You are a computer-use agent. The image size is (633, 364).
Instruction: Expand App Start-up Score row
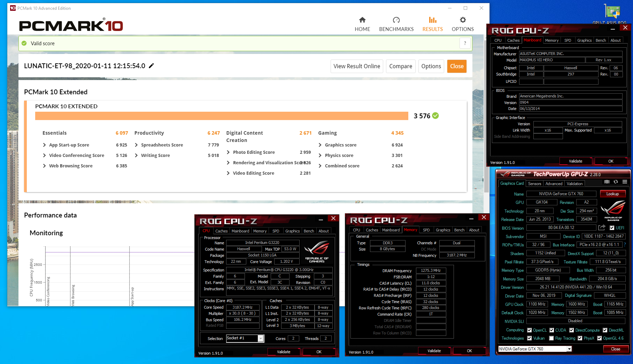(x=45, y=145)
